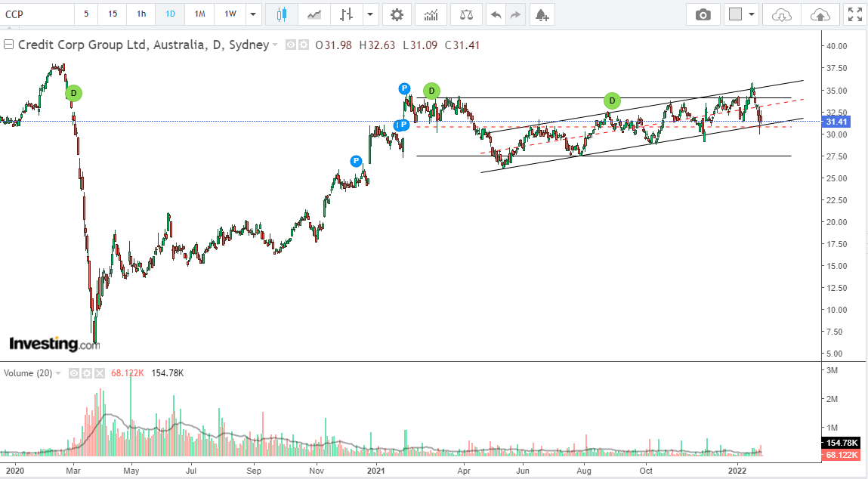
Task: Click the 68.122K volume axis label
Action: click(x=842, y=455)
